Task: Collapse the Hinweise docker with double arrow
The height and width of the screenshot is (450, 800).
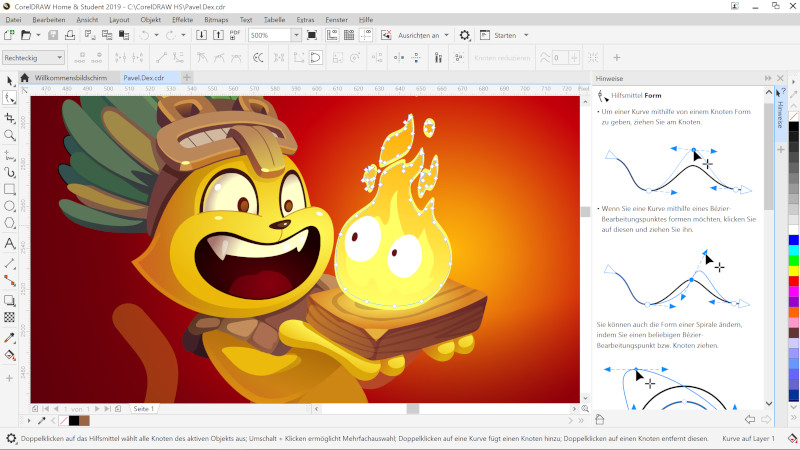Action: 768,78
